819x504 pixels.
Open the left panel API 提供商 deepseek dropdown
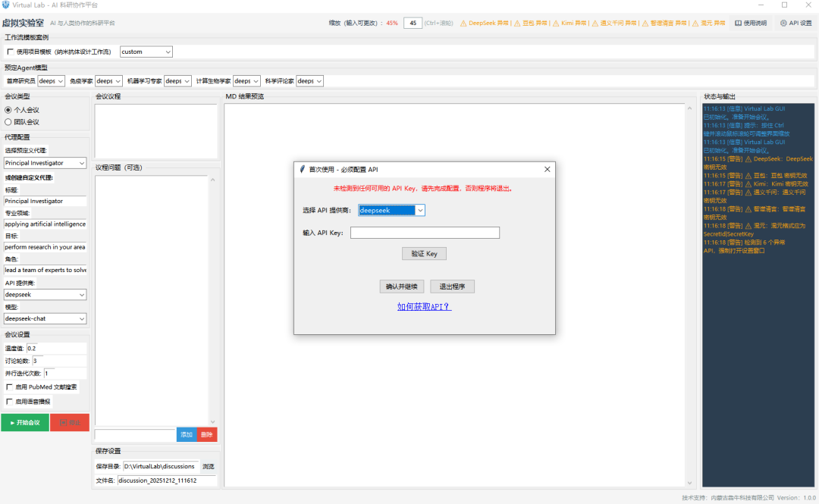pos(45,295)
